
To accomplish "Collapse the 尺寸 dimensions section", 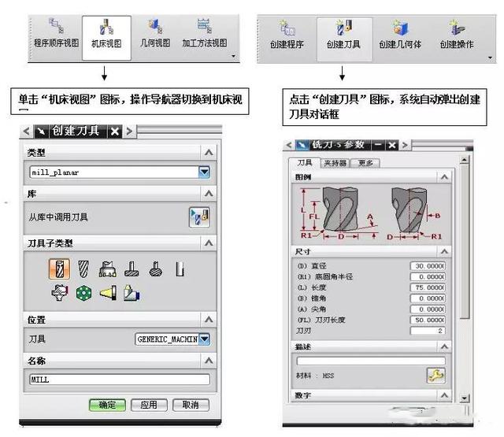I will [x=444, y=251].
